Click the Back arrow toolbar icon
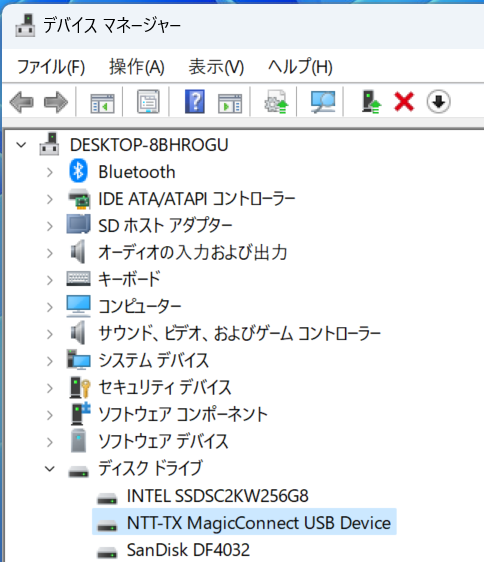The height and width of the screenshot is (562, 484). (22, 102)
